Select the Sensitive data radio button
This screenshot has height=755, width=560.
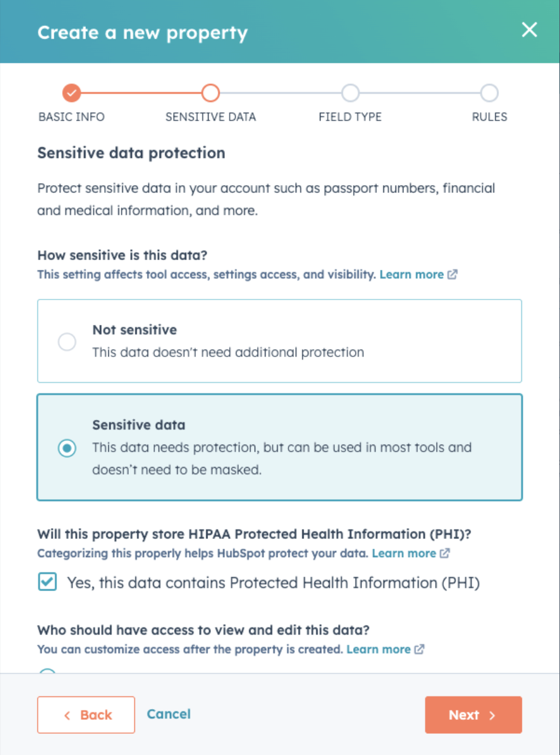point(67,448)
